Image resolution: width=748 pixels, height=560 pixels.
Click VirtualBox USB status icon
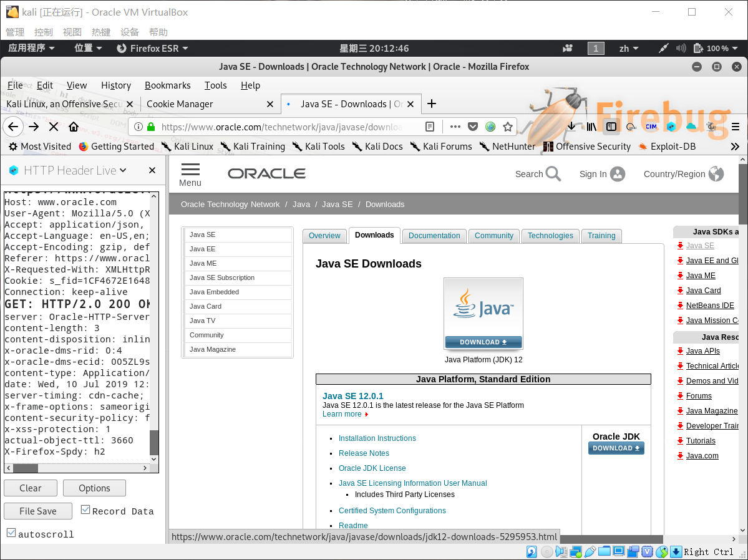pos(590,552)
